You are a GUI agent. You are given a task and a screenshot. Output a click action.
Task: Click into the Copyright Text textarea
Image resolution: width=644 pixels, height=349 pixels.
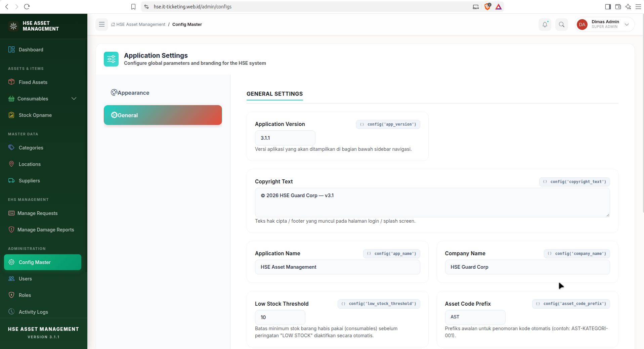[432, 203]
